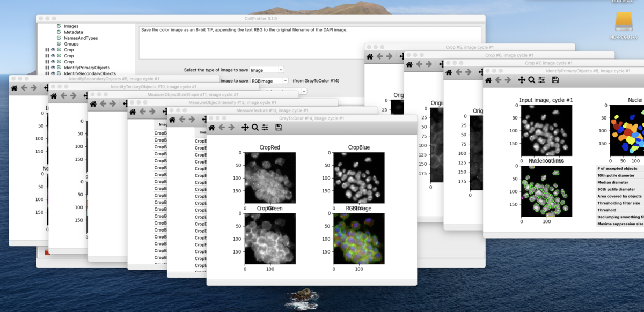Viewport: 644px width, 312px height.
Task: Click Back arrow in GrayToColor #14 toolbar
Action: coord(222,128)
